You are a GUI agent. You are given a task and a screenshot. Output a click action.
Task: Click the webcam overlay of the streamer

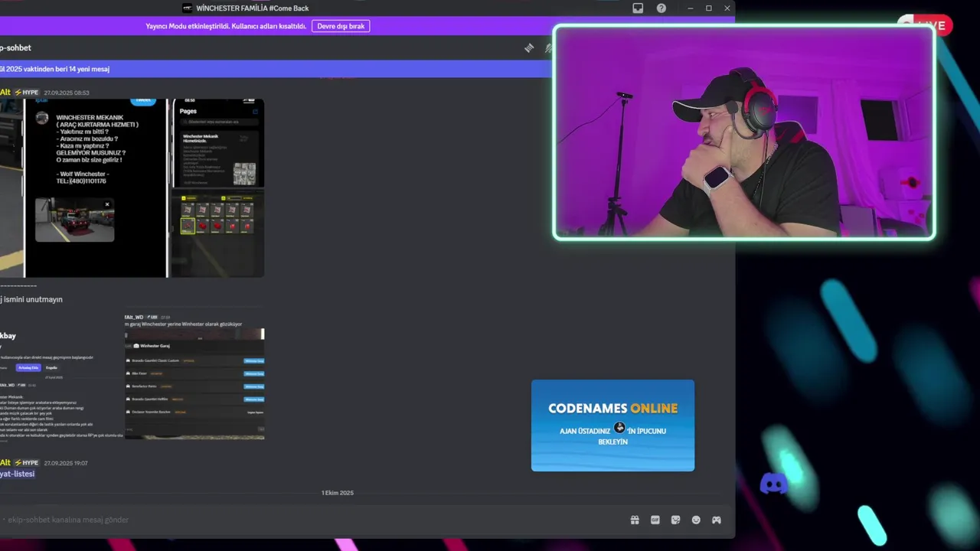743,132
